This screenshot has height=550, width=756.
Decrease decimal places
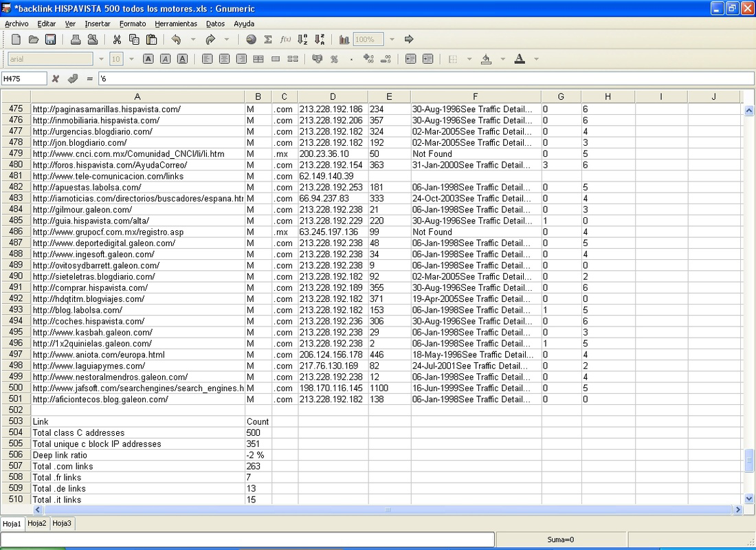click(386, 59)
